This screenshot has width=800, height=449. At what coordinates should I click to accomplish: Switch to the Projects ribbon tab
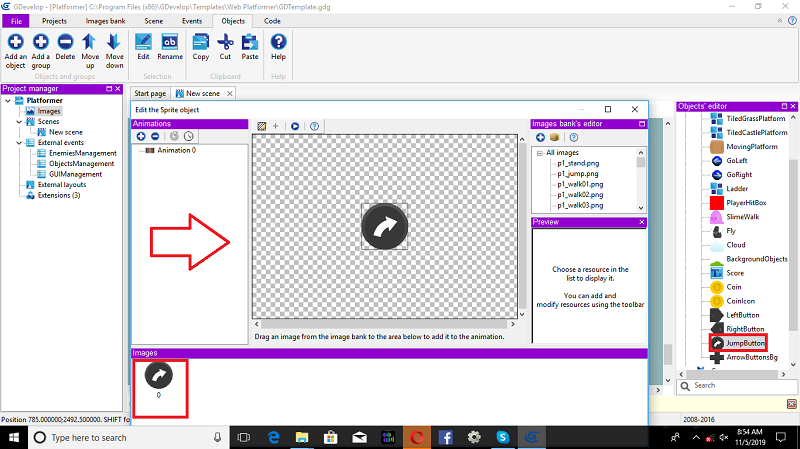54,21
